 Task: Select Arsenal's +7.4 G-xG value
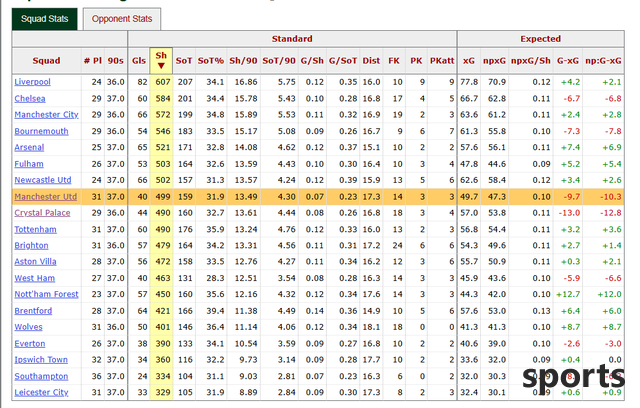pyautogui.click(x=571, y=147)
